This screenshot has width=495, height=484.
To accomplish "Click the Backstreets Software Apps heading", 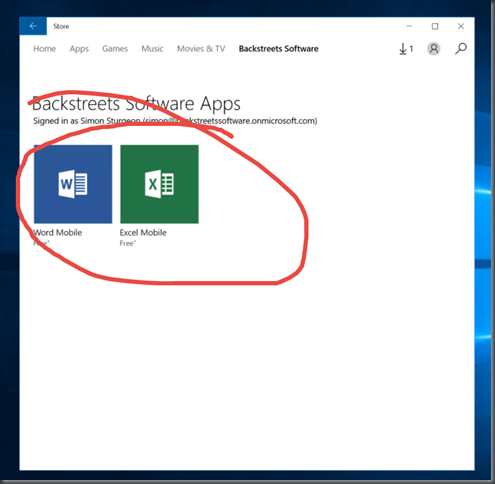I will pyautogui.click(x=136, y=104).
